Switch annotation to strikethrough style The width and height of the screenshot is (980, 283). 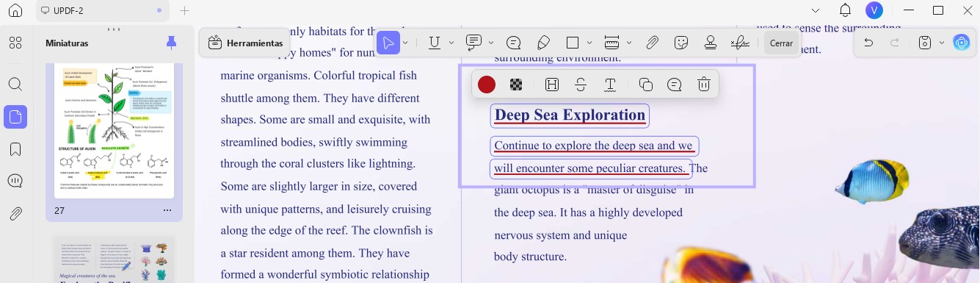581,85
